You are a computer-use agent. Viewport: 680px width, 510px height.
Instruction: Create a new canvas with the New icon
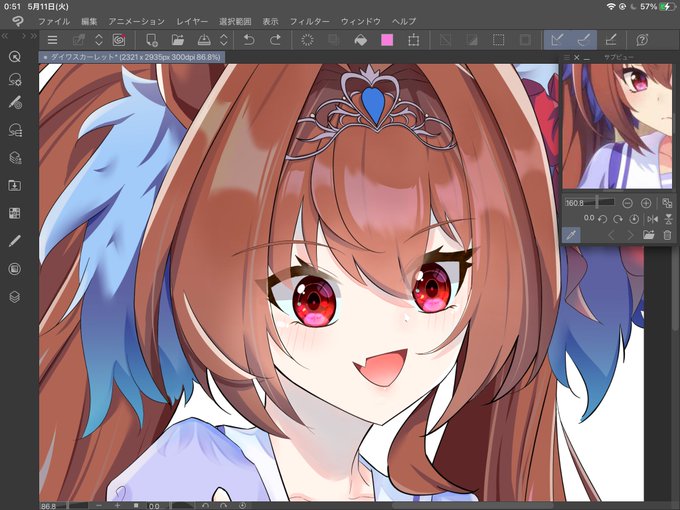coord(151,40)
